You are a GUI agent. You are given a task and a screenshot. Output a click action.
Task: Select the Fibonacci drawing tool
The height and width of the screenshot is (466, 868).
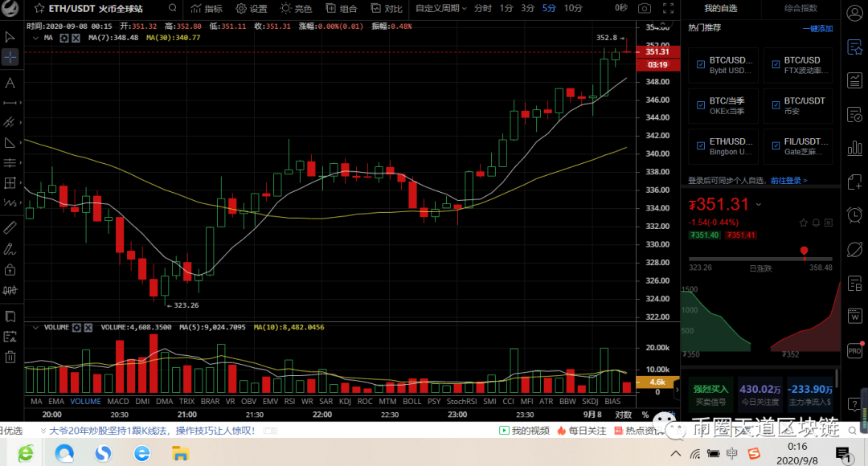click(11, 162)
